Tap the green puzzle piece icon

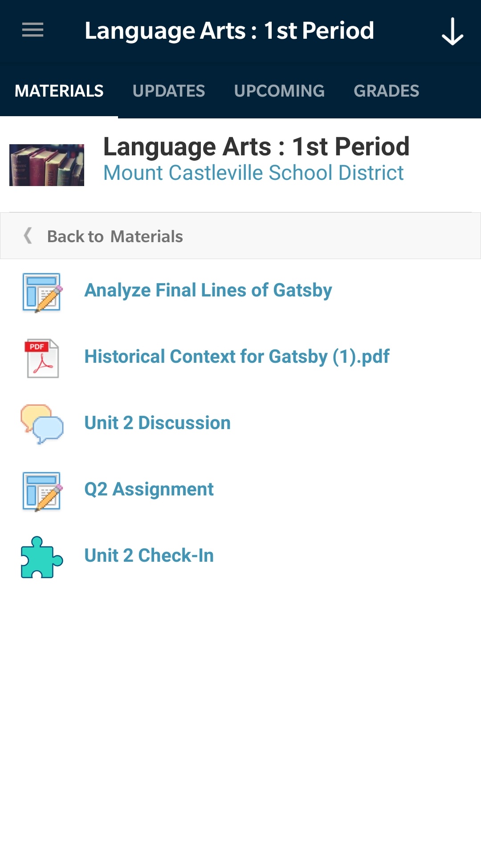tap(42, 557)
